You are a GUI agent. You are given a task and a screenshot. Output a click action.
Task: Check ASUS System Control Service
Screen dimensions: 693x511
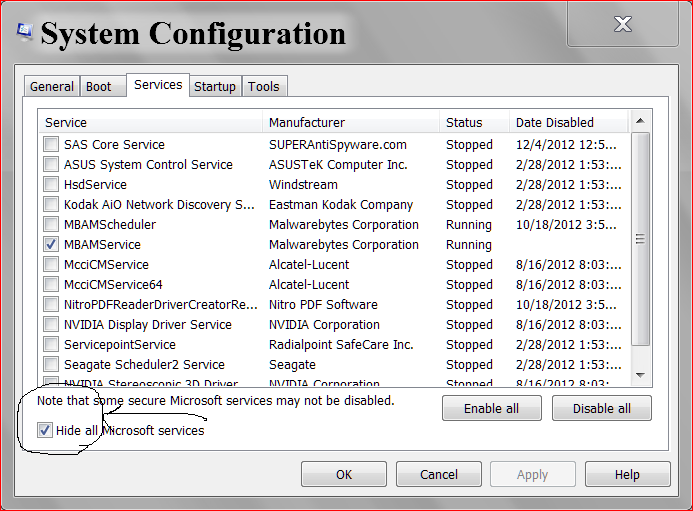pos(51,164)
